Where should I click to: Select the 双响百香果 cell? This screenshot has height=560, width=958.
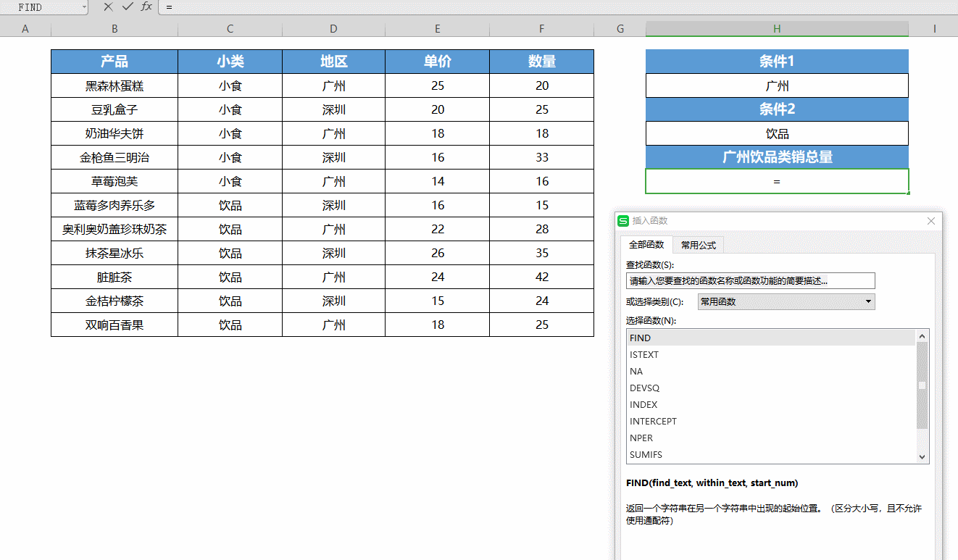pyautogui.click(x=114, y=325)
